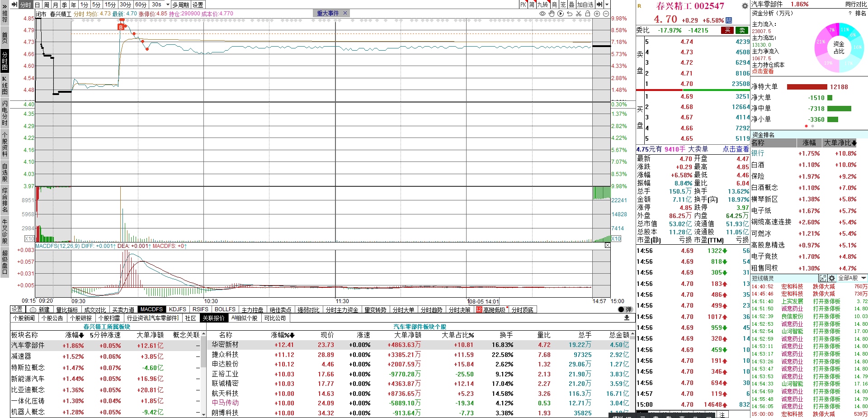Select the 日 daily period tab
The image size is (868, 418).
38,5
